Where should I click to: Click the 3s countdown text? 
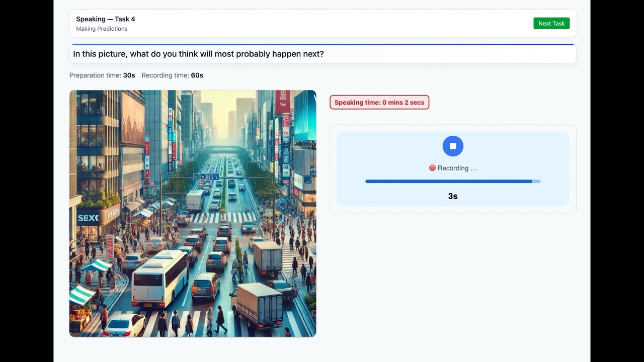(x=453, y=196)
